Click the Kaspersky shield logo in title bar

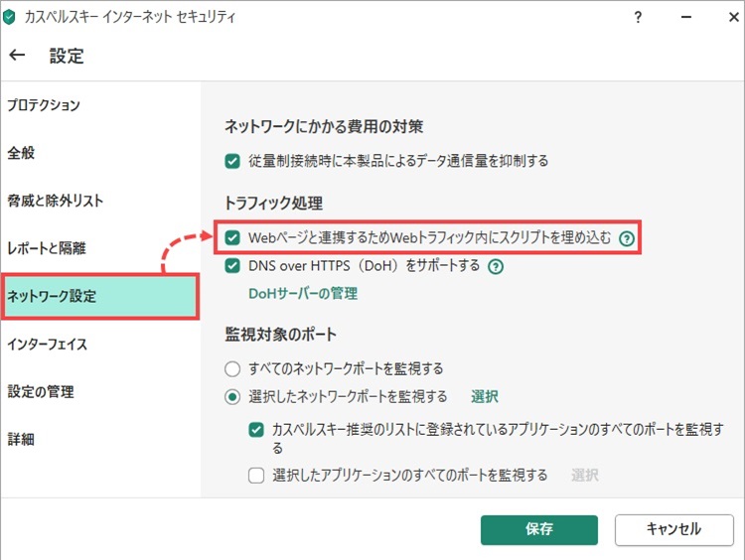pyautogui.click(x=9, y=17)
